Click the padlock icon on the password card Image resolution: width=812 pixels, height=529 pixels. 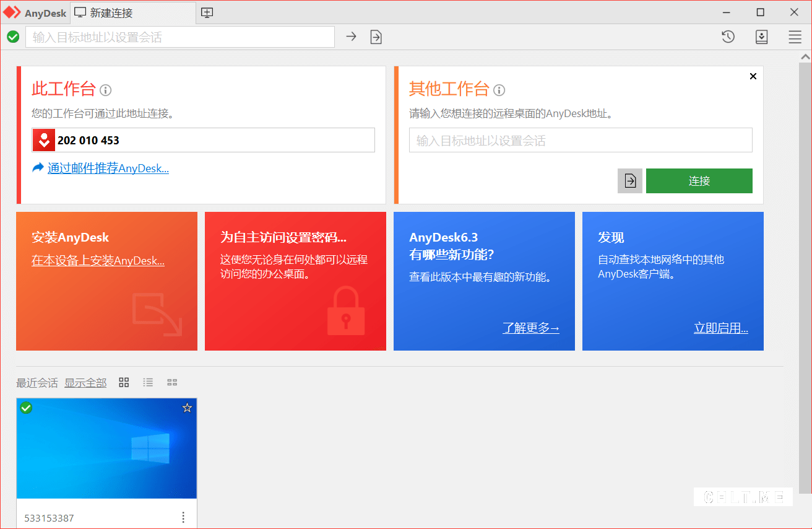click(346, 310)
